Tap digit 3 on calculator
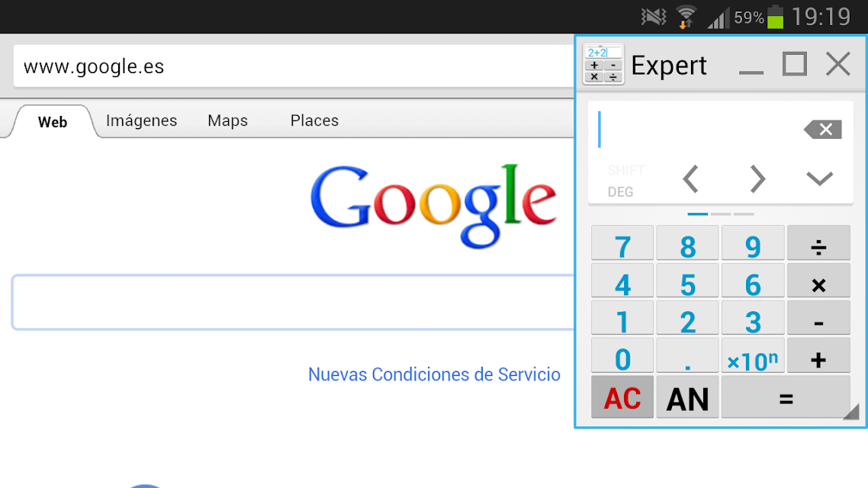The width and height of the screenshot is (868, 488). (753, 318)
